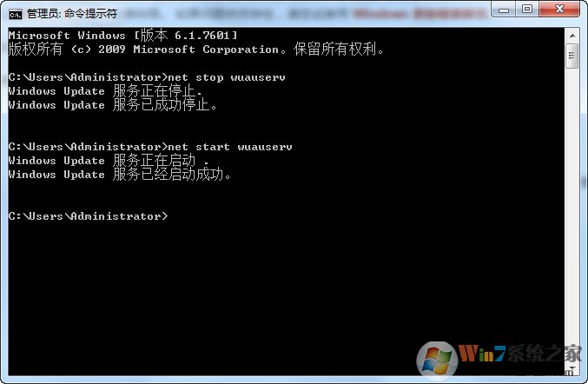The image size is (588, 384).
Task: Open the cmd system menu icon in title bar
Action: 16,14
